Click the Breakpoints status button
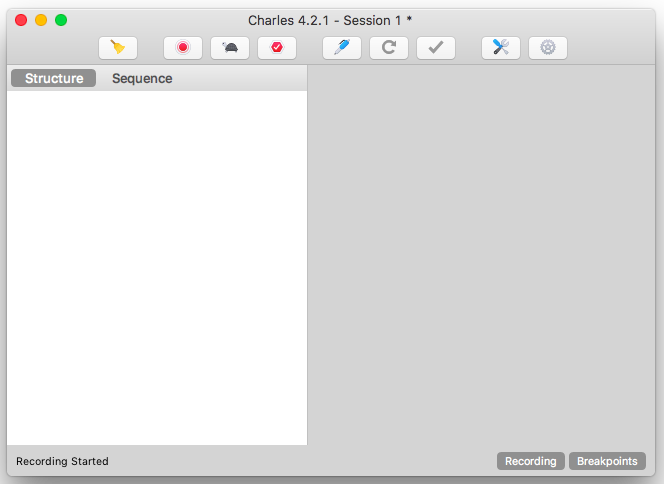 tap(607, 461)
